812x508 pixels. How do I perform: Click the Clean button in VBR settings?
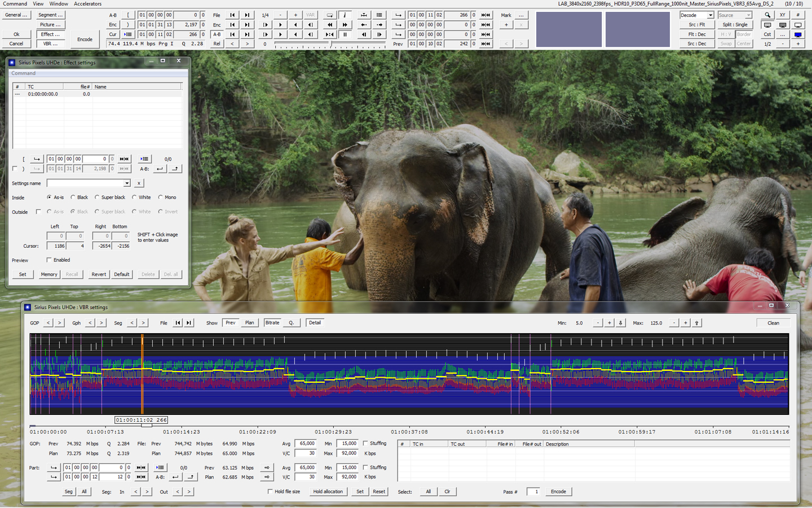click(x=773, y=323)
